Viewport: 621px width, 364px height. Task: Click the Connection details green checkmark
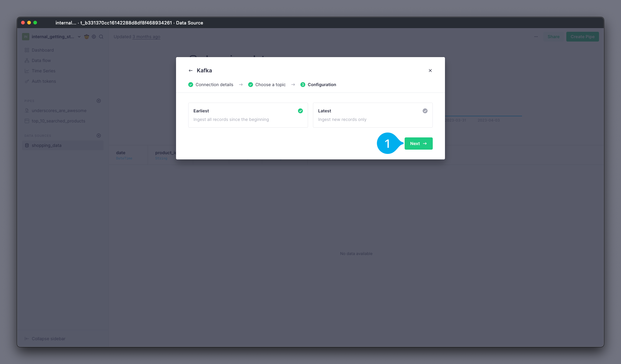(x=191, y=85)
